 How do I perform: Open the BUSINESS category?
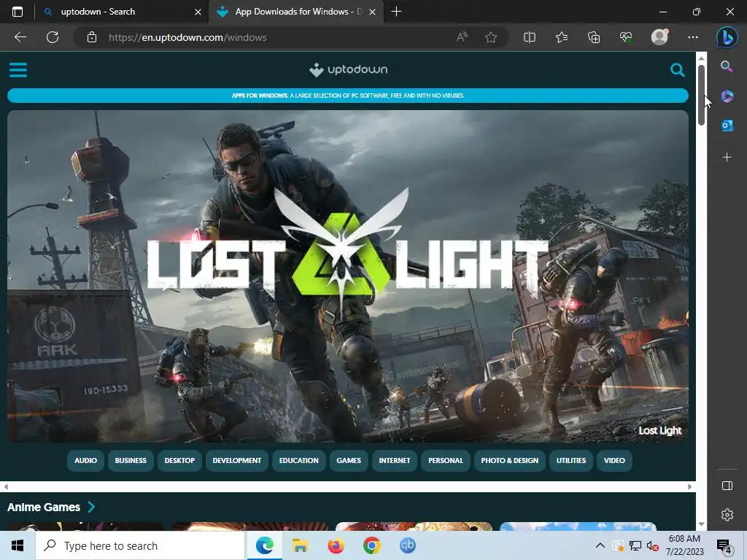pyautogui.click(x=131, y=461)
